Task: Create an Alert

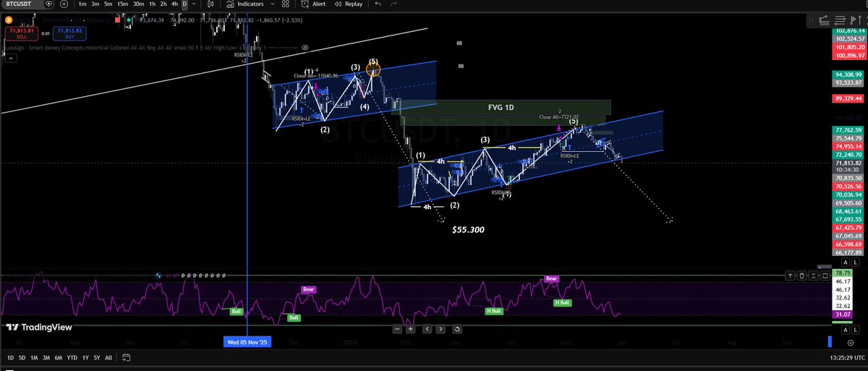Action: (x=313, y=4)
